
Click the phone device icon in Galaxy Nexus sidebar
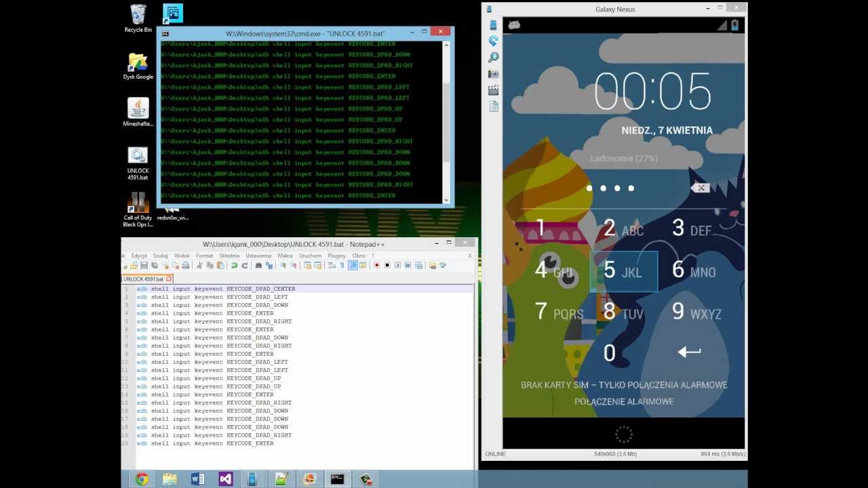(x=494, y=25)
